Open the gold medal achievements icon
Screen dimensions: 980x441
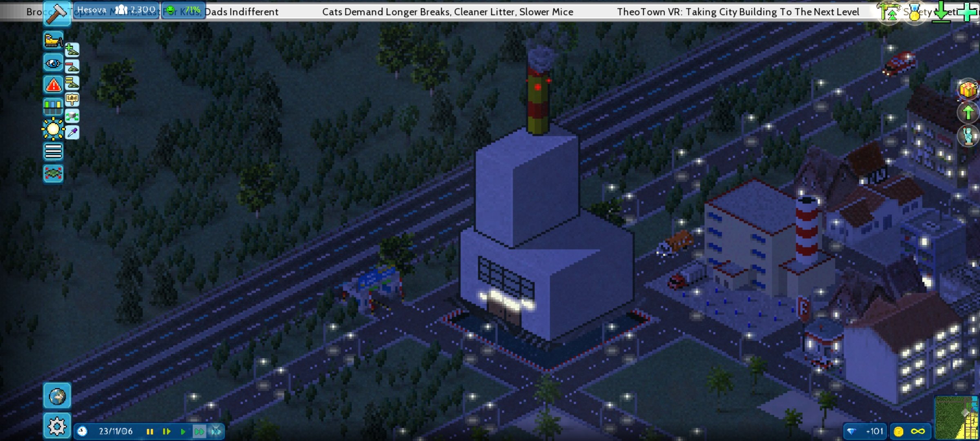[x=915, y=12]
